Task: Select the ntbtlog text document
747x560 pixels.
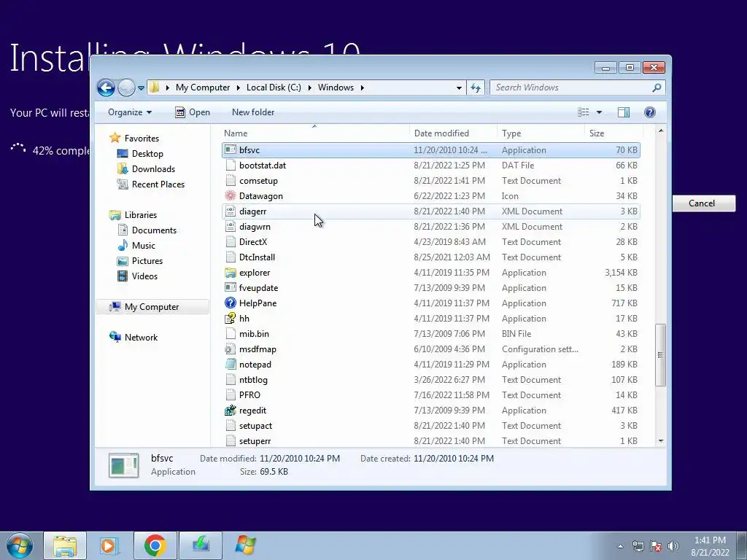Action: coord(430,380)
